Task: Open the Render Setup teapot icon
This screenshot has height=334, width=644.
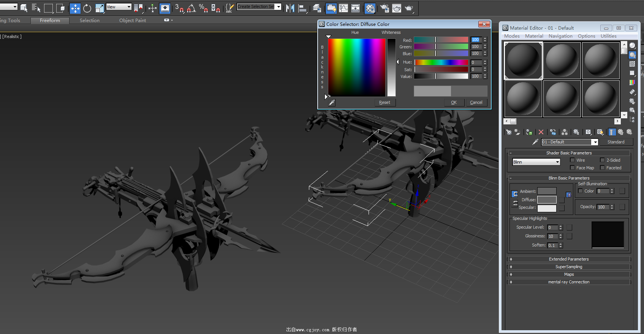Action: point(385,8)
